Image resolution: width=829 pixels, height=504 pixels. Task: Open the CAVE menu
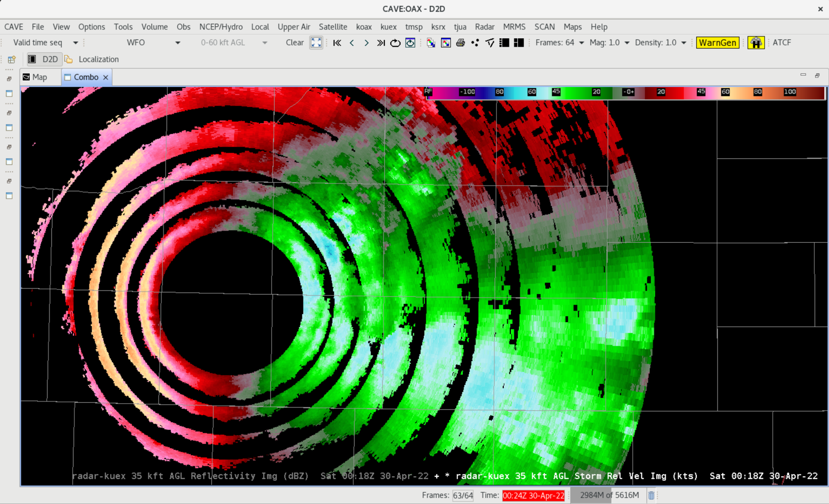(x=14, y=27)
